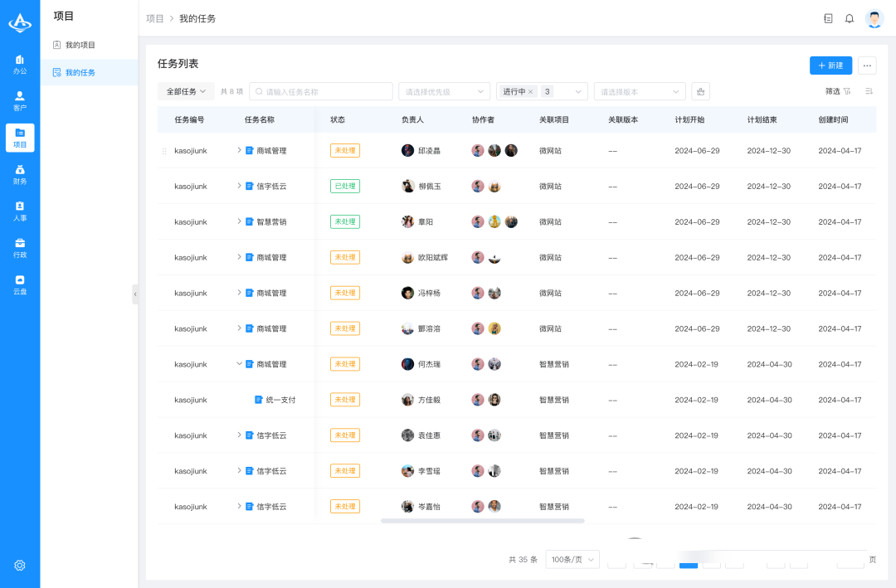This screenshot has height=588, width=896.
Task: Open the 筛选 filter panel
Action: coord(838,91)
